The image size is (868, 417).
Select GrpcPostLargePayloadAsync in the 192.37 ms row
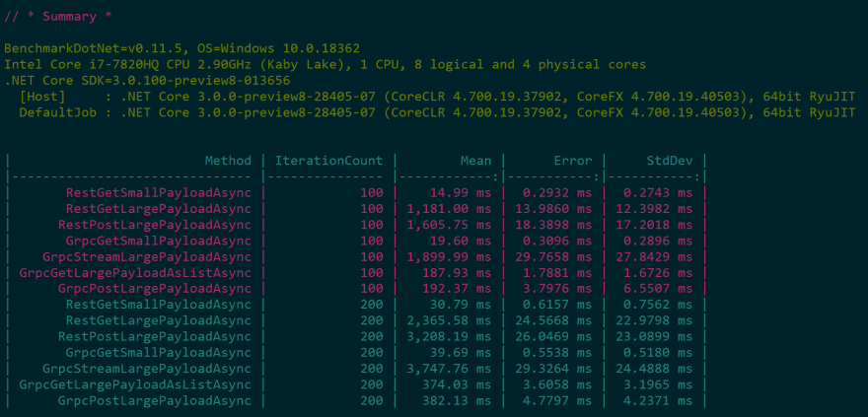(155, 289)
